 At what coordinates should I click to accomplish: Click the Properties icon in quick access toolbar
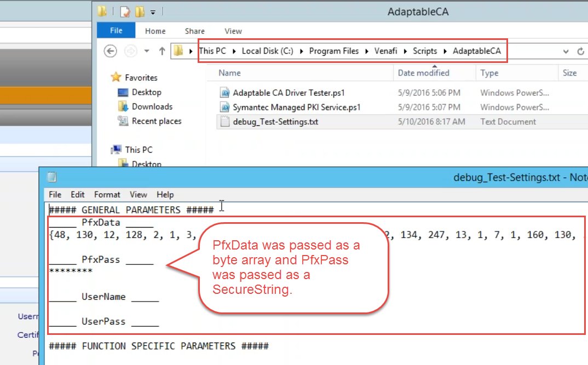tap(125, 11)
